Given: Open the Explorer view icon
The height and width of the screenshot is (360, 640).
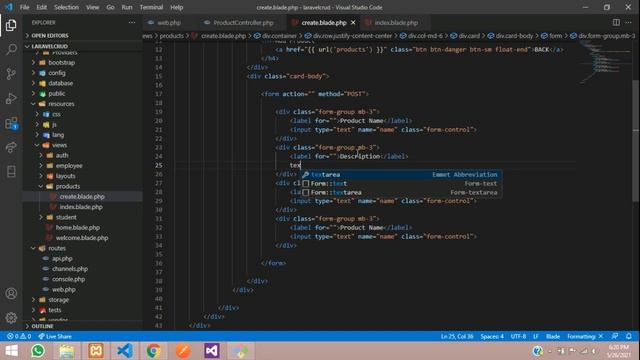Looking at the screenshot, I should pos(11,25).
